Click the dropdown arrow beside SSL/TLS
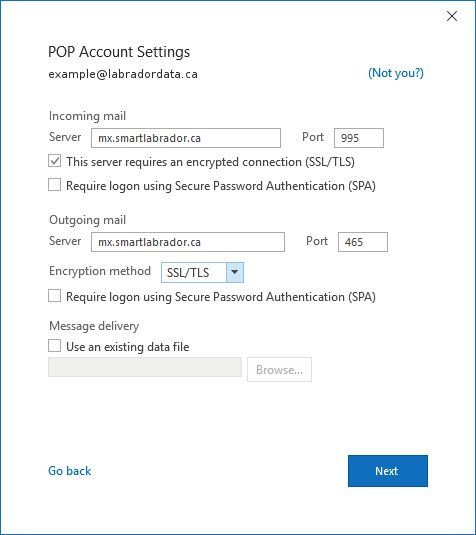This screenshot has width=476, height=535. [x=235, y=272]
